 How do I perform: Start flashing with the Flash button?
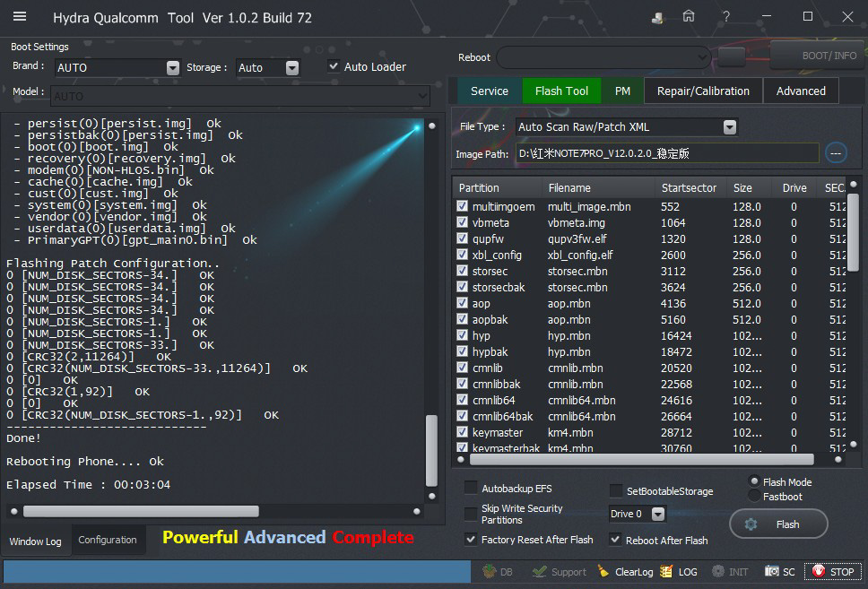coord(778,524)
